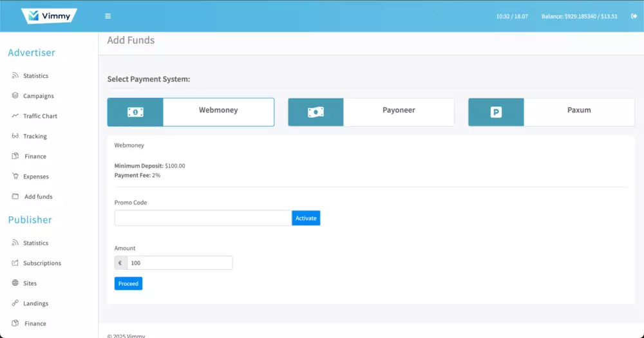The image size is (644, 338).
Task: Click the Proceed button
Action: (128, 283)
